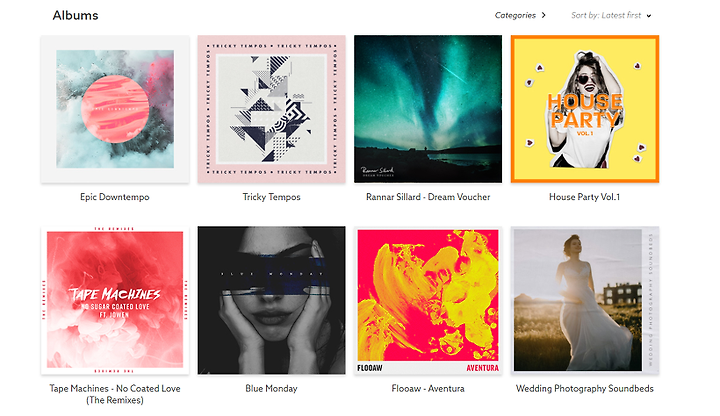Open the Tricky Tempos album cover
Image resolution: width=720 pixels, height=416 pixels.
tap(271, 109)
